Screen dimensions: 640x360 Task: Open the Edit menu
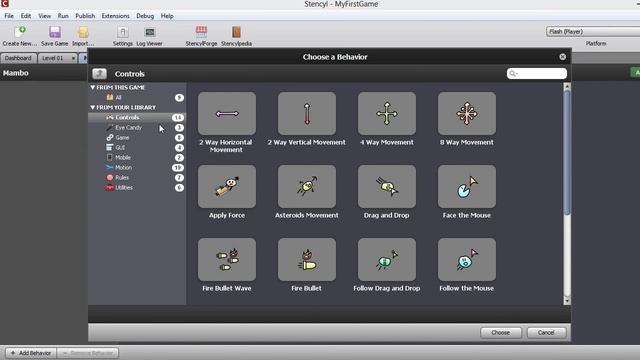[x=26, y=16]
